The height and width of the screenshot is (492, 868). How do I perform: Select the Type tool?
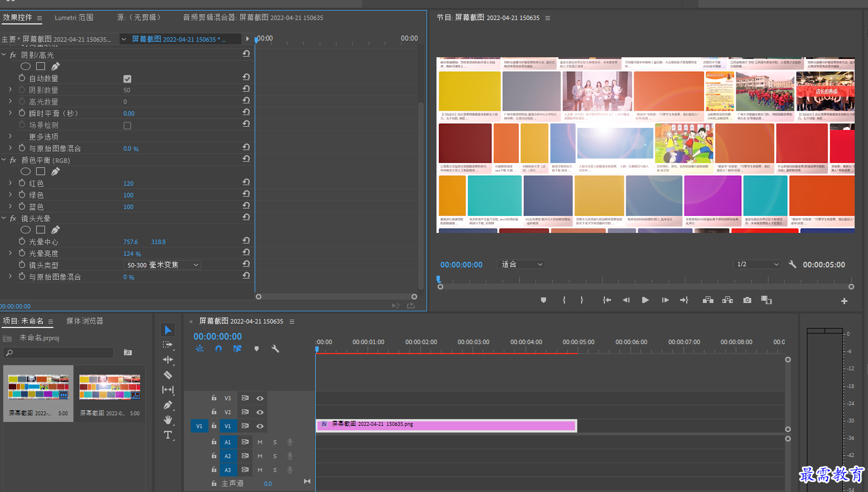[168, 435]
